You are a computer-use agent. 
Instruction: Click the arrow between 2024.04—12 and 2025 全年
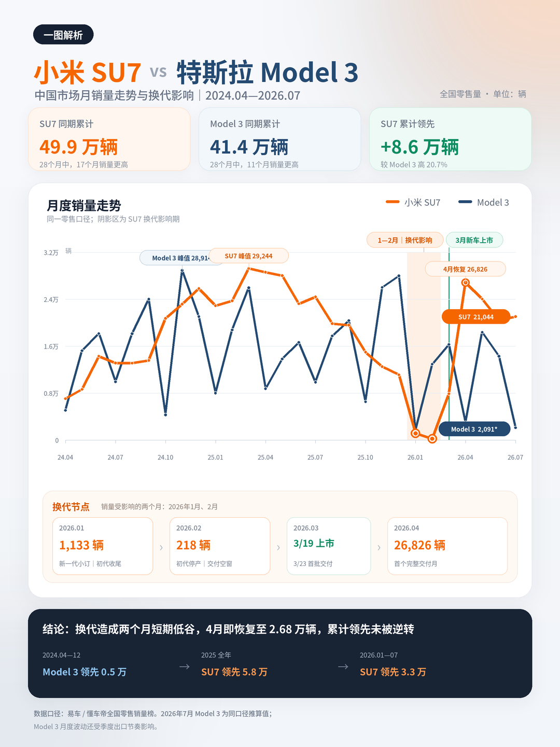tap(185, 667)
